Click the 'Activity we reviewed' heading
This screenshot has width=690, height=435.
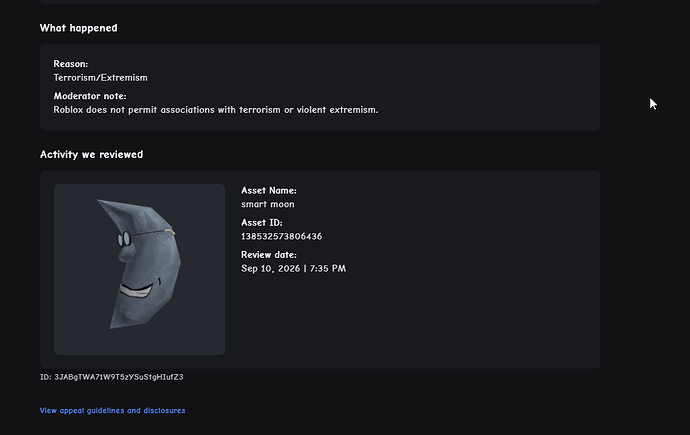pyautogui.click(x=92, y=154)
